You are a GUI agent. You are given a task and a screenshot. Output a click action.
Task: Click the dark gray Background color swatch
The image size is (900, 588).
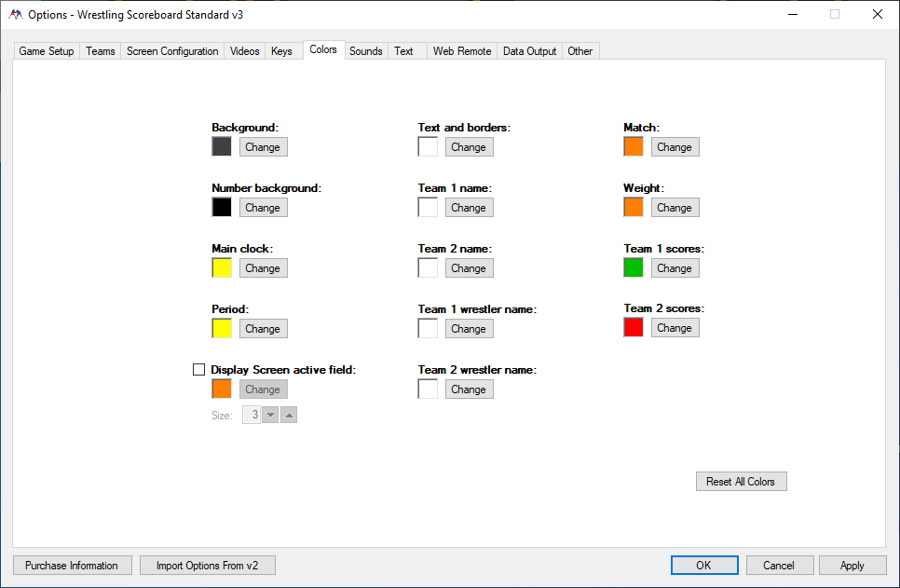pyautogui.click(x=222, y=146)
